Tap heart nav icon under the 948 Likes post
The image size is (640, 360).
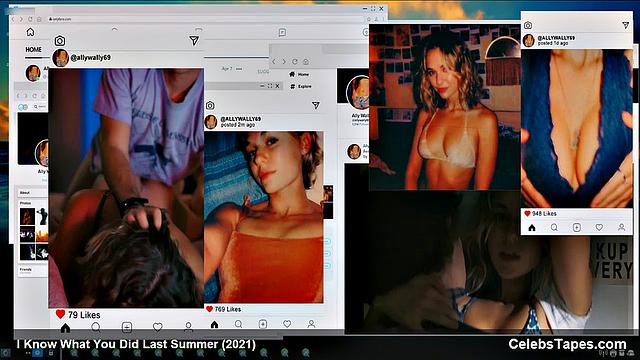(599, 227)
